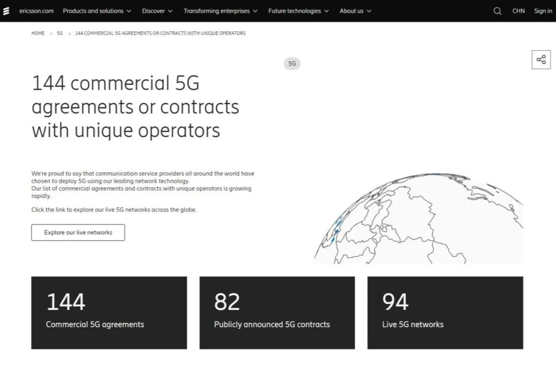The height and width of the screenshot is (392, 556).
Task: Open the About us menu
Action: coord(355,11)
